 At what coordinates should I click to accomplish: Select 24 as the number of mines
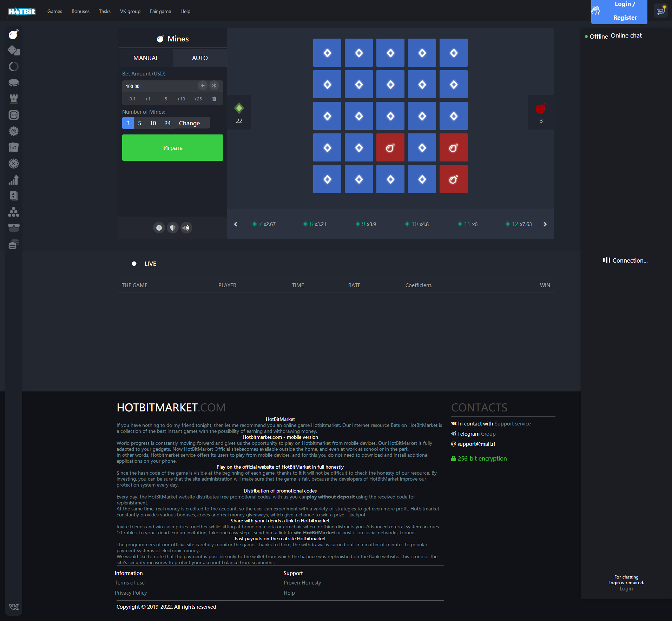tap(167, 123)
